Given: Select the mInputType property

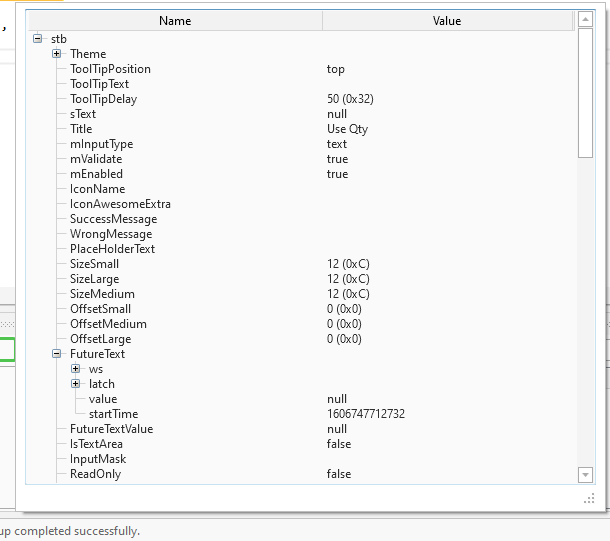Looking at the screenshot, I should [101, 144].
